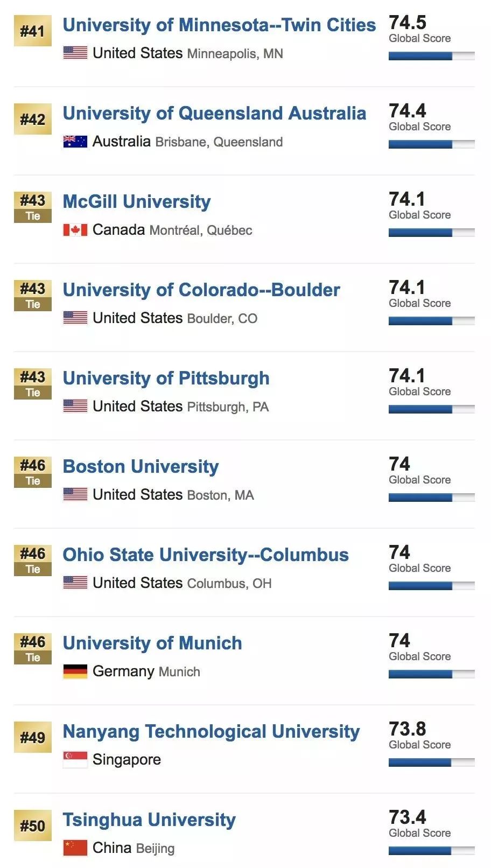Open University of Minnesota--Twin Cities link
The height and width of the screenshot is (868, 491).
click(x=219, y=25)
